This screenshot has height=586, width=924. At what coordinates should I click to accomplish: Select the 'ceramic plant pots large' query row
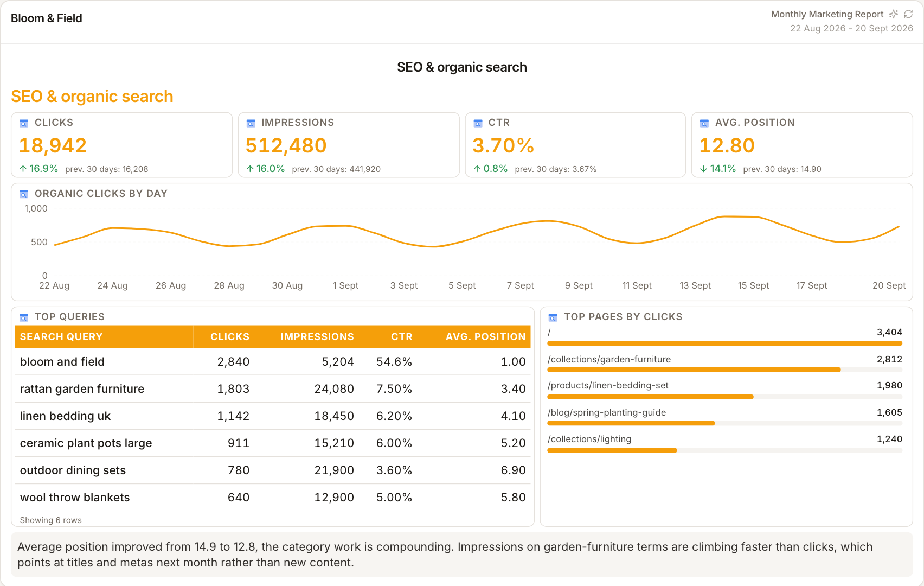[x=273, y=443]
